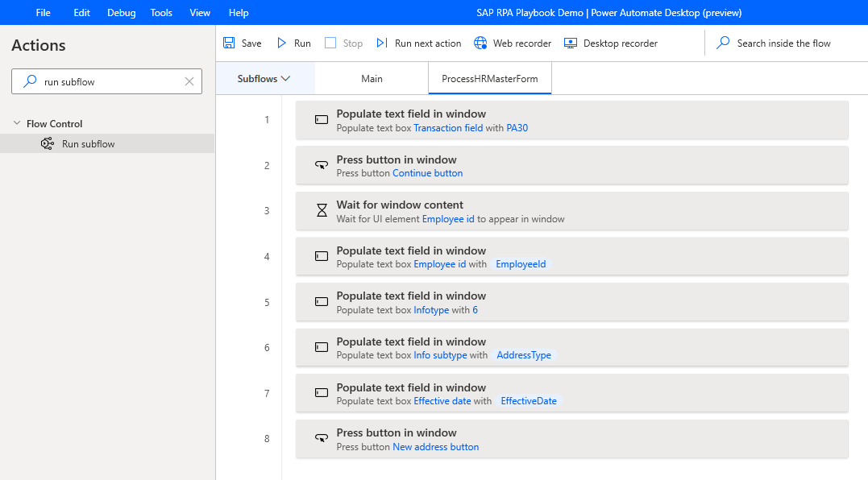This screenshot has width=868, height=480.
Task: Click Employee id link in step 4
Action: click(x=439, y=264)
